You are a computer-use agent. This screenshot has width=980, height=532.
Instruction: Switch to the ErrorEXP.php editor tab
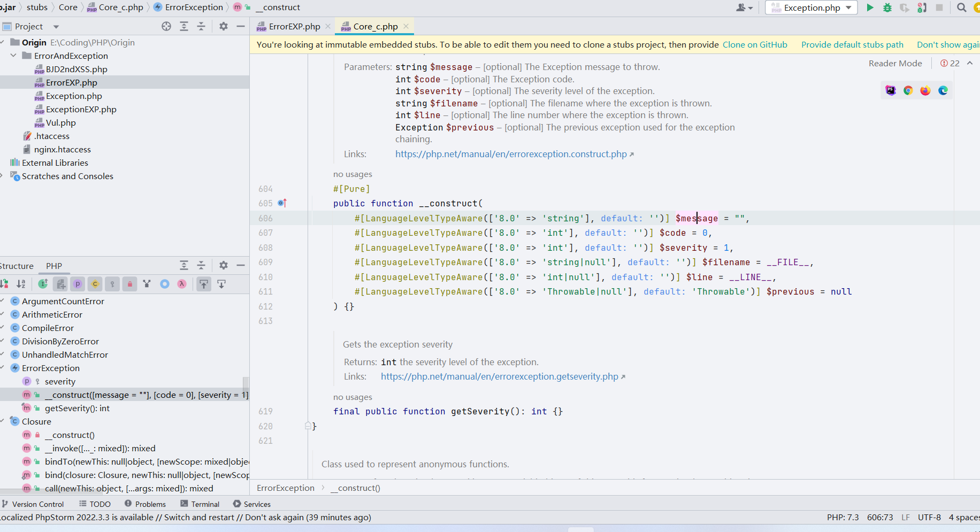(x=294, y=26)
